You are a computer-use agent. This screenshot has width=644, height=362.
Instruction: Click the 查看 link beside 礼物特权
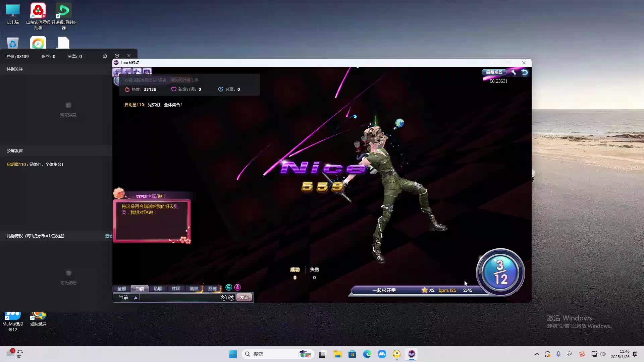click(109, 236)
